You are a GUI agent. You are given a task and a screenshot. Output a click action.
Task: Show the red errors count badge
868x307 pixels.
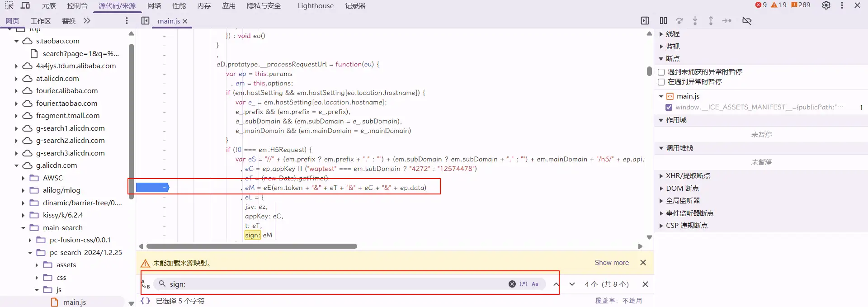pyautogui.click(x=761, y=5)
